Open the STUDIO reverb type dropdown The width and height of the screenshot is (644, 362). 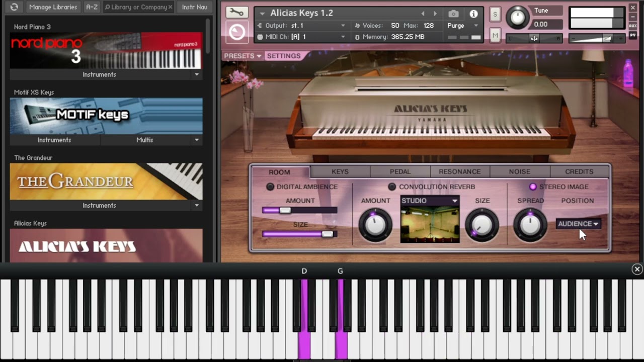430,201
